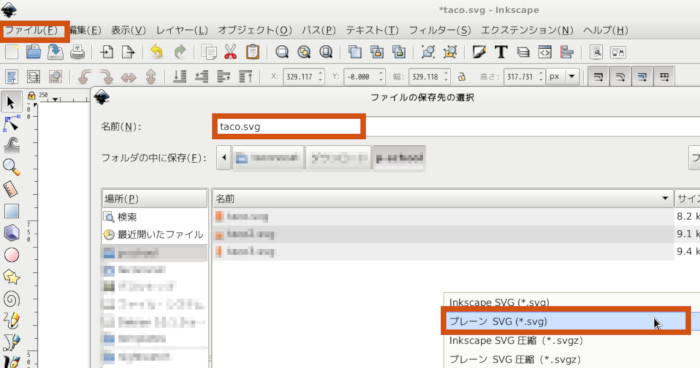Screen dimensions: 700x368
Task: Redo with the green arrow icon
Action: tap(179, 52)
